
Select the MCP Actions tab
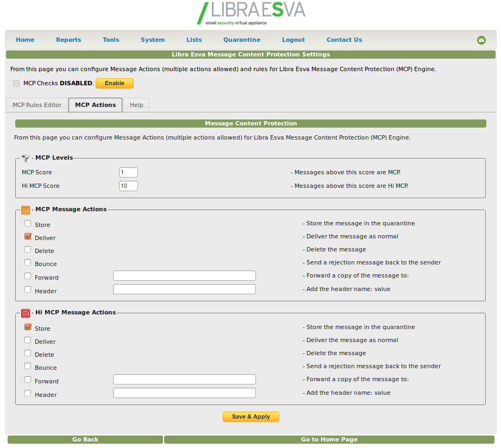(x=95, y=105)
